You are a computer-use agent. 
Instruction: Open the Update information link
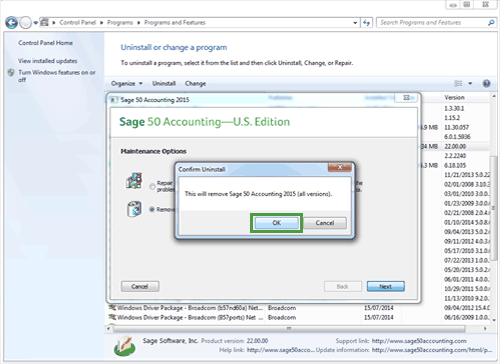tap(432, 350)
